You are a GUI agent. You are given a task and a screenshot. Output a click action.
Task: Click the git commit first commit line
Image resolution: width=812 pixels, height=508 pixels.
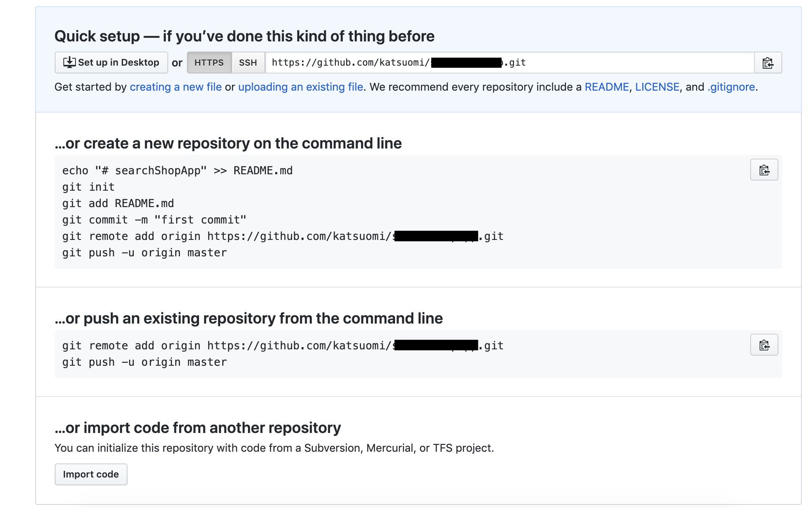click(x=154, y=220)
